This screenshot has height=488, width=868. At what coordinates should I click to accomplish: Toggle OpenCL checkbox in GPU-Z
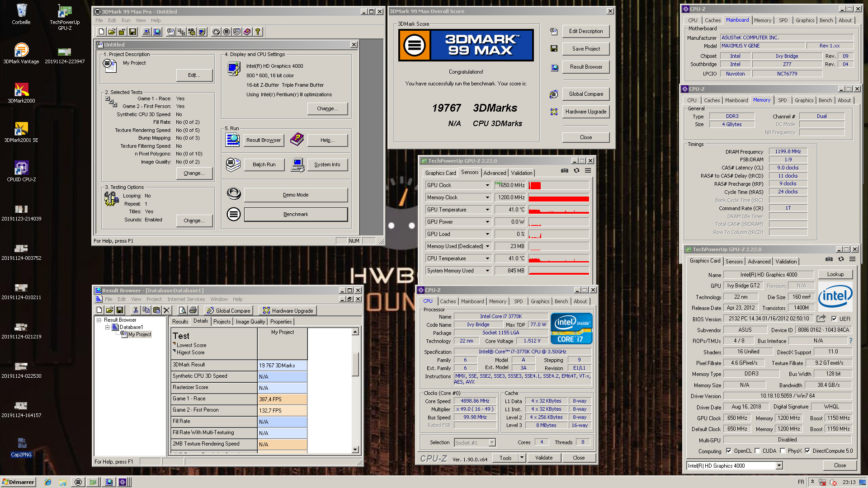click(x=729, y=450)
